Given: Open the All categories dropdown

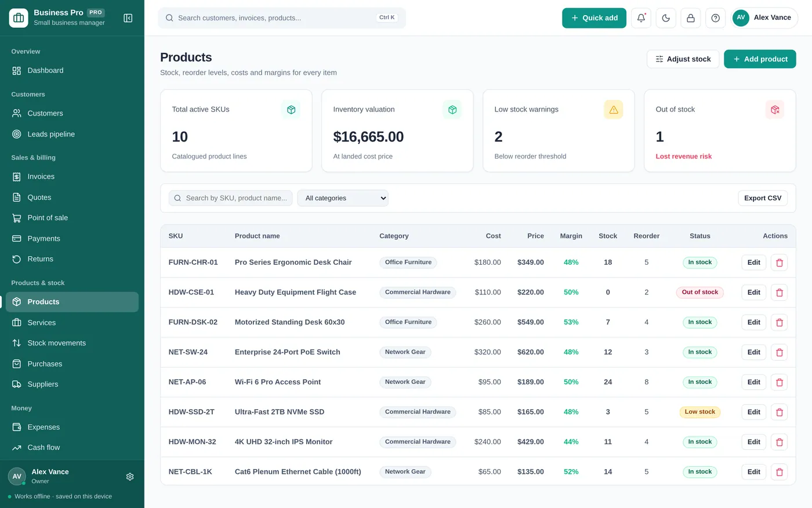Looking at the screenshot, I should click(343, 198).
